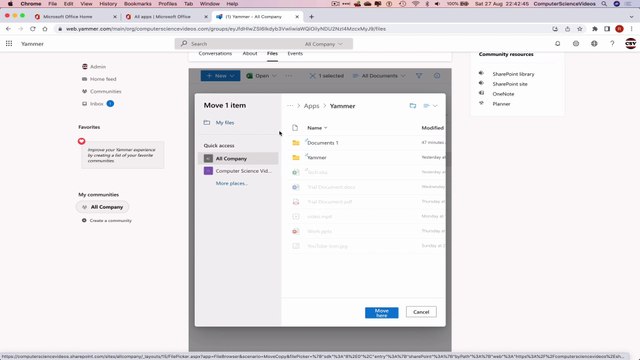Click the Move here button
Viewport: 640px width, 360px height.
(382, 313)
